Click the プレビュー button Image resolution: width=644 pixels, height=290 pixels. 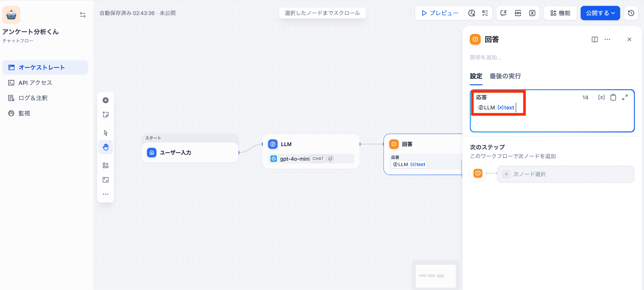[440, 13]
